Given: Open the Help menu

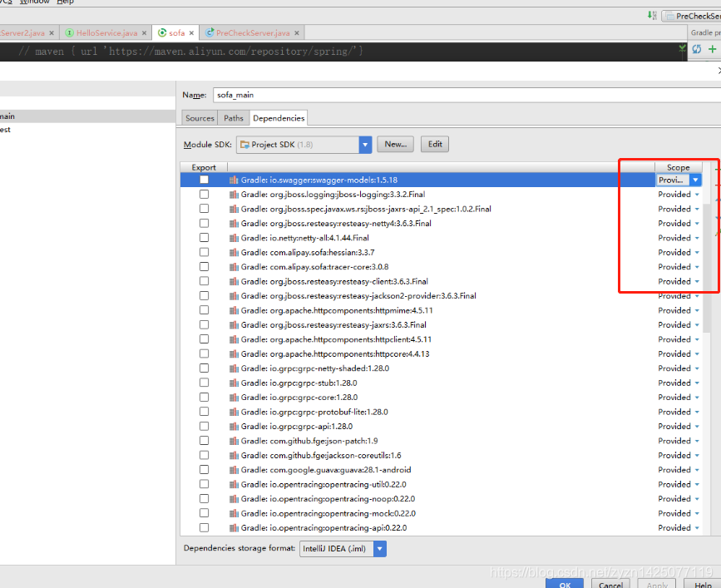Looking at the screenshot, I should pyautogui.click(x=66, y=2).
